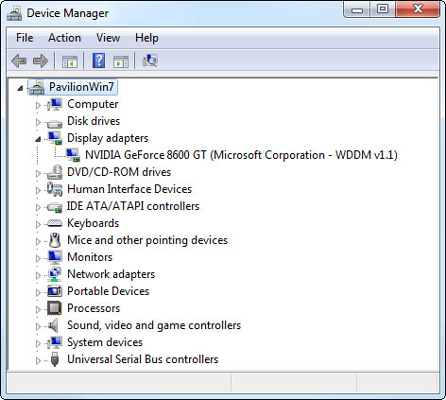
Task: Select the IDE ATA/ATAPI controllers label
Action: 133,206
